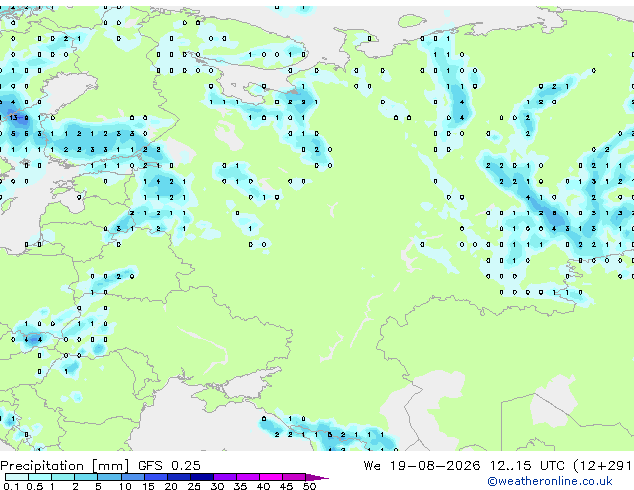Click the 'GFS 0.25' model label

169,466
